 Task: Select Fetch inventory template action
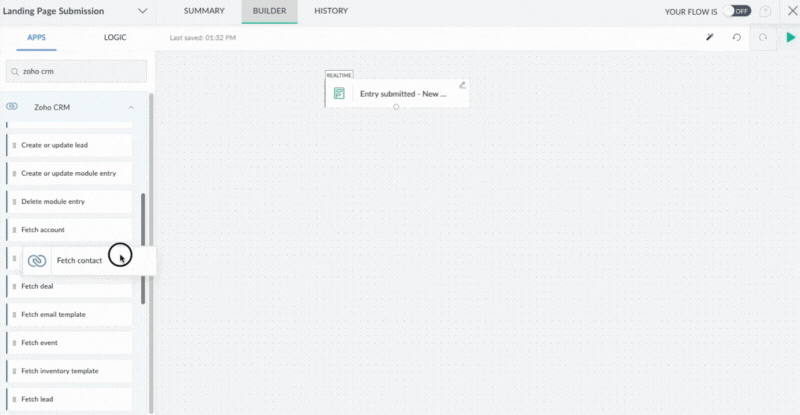coord(69,371)
